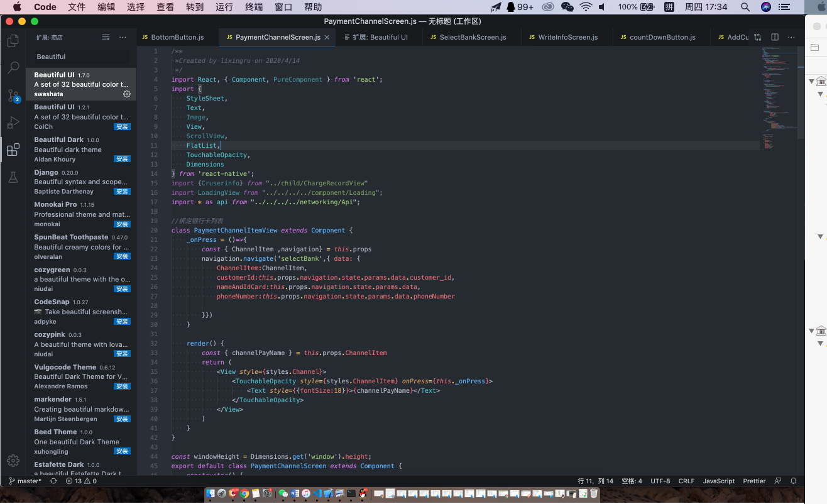
Task: Open the notifications bell in status bar
Action: pyautogui.click(x=794, y=481)
